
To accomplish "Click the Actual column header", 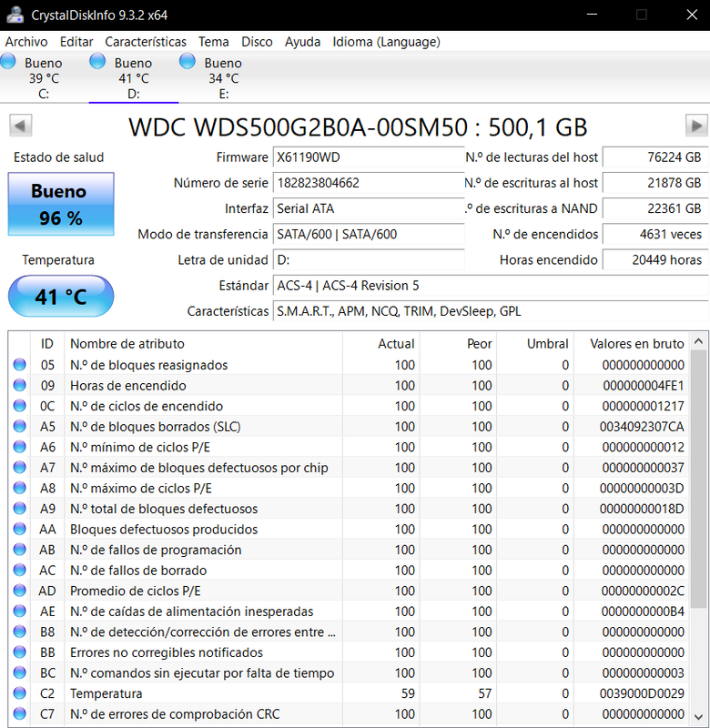I will 381,344.
